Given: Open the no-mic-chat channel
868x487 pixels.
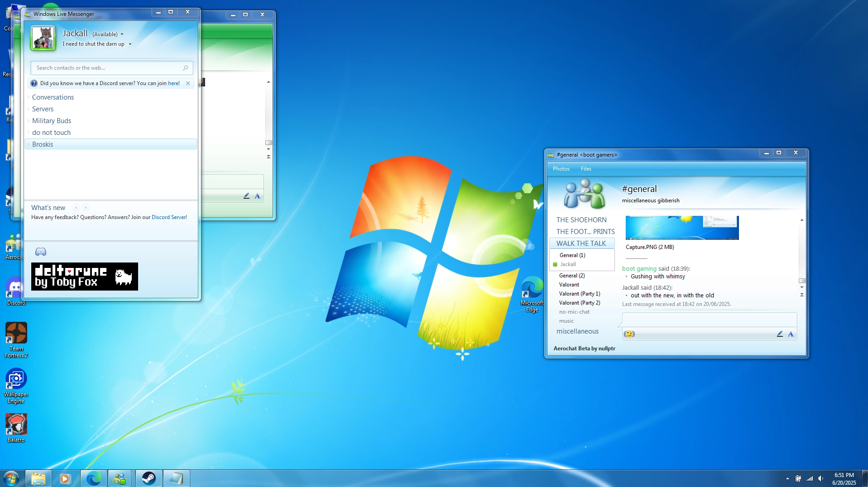Looking at the screenshot, I should (x=574, y=312).
